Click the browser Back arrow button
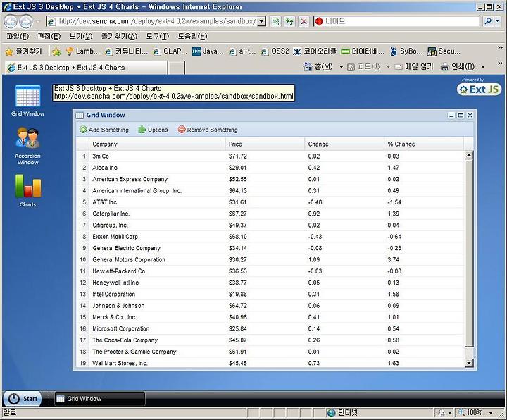 (x=11, y=22)
